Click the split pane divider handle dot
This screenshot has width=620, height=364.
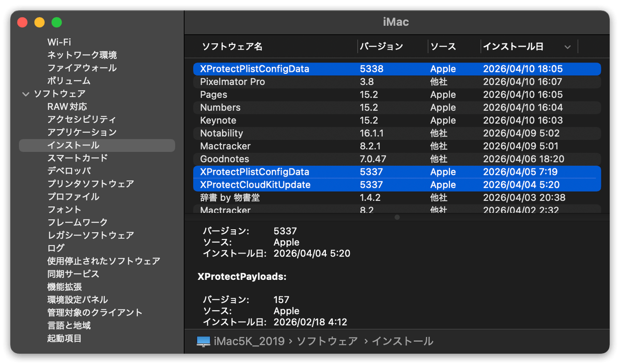pos(397,217)
